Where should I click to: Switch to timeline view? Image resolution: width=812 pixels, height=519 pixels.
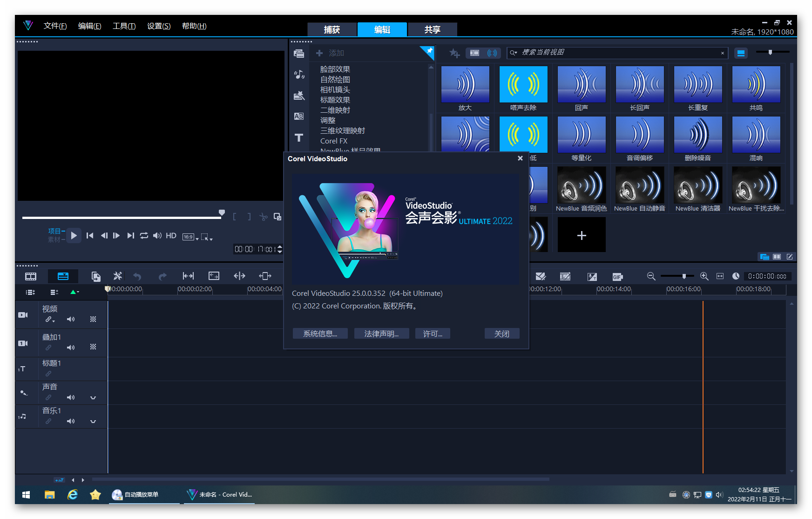coord(63,276)
